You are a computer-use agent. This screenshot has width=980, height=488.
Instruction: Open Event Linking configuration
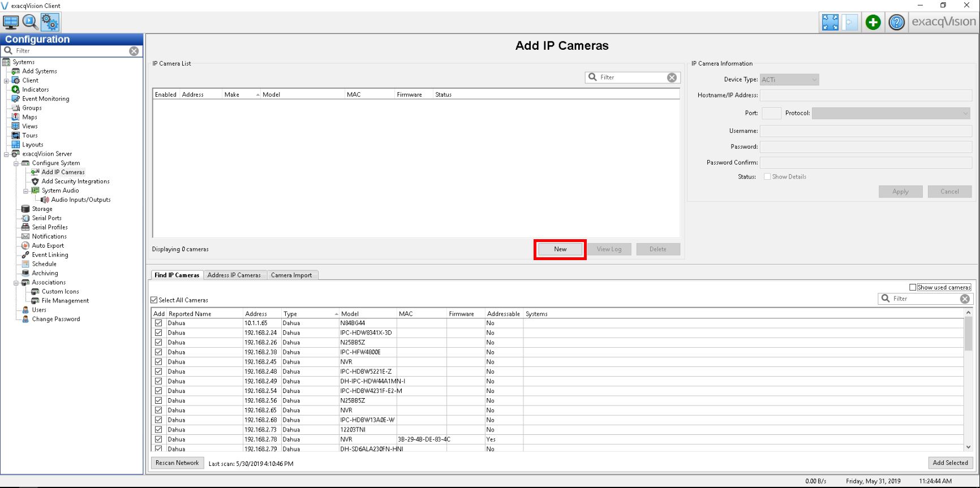50,255
